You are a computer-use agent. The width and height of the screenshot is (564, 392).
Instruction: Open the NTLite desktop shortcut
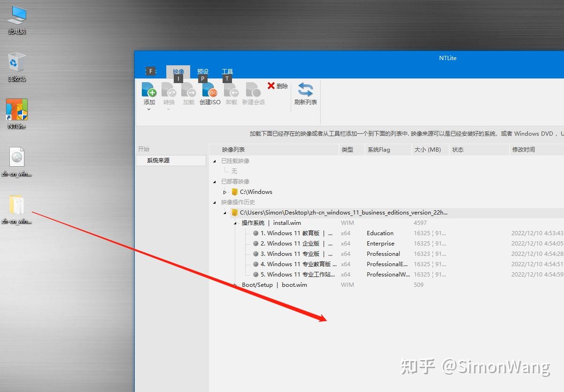click(x=16, y=108)
